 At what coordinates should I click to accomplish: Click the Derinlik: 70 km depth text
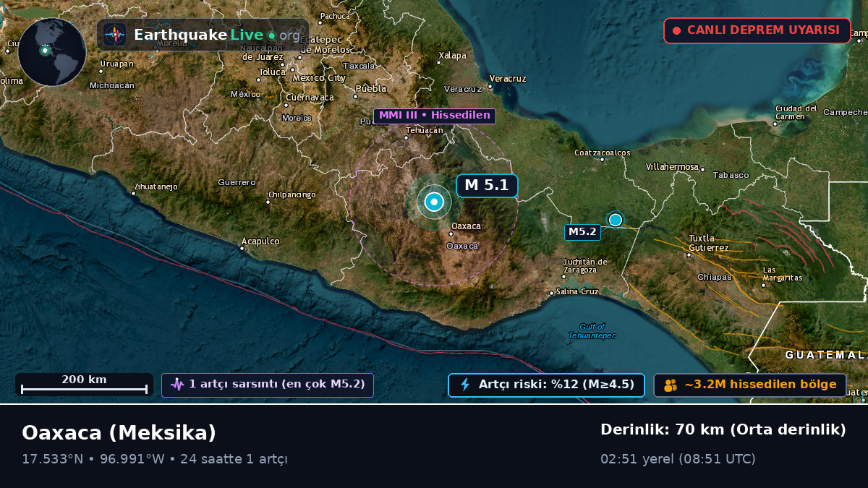[x=723, y=429]
